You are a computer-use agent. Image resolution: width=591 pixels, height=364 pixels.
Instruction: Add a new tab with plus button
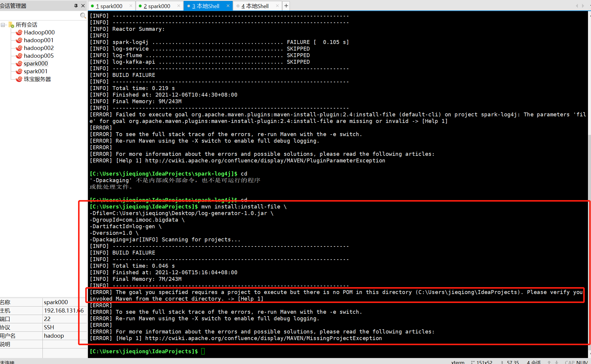coord(286,6)
